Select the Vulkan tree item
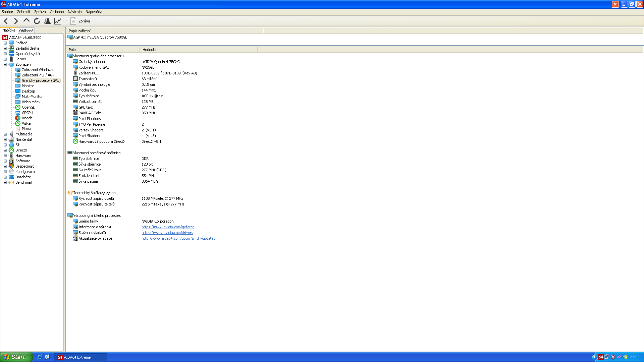 [27, 123]
